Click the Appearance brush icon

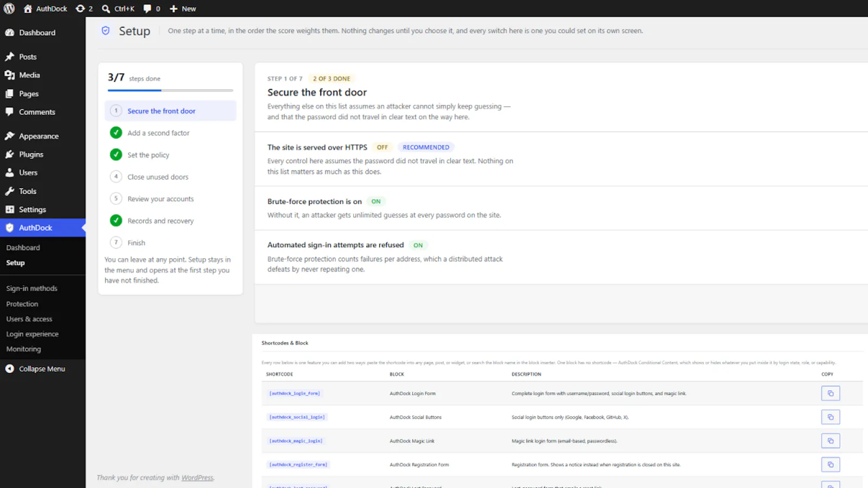(x=10, y=136)
